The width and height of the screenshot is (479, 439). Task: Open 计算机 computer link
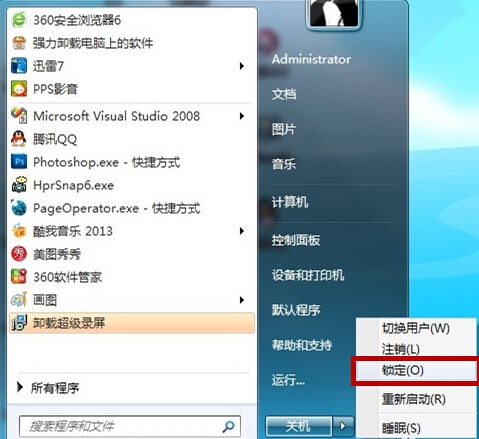point(290,202)
